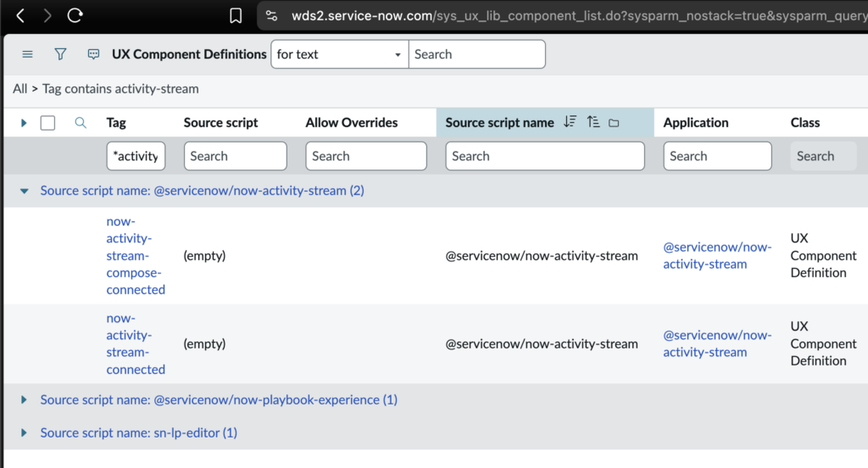Sort ascending on Source script name
The height and width of the screenshot is (468, 868).
pos(593,122)
